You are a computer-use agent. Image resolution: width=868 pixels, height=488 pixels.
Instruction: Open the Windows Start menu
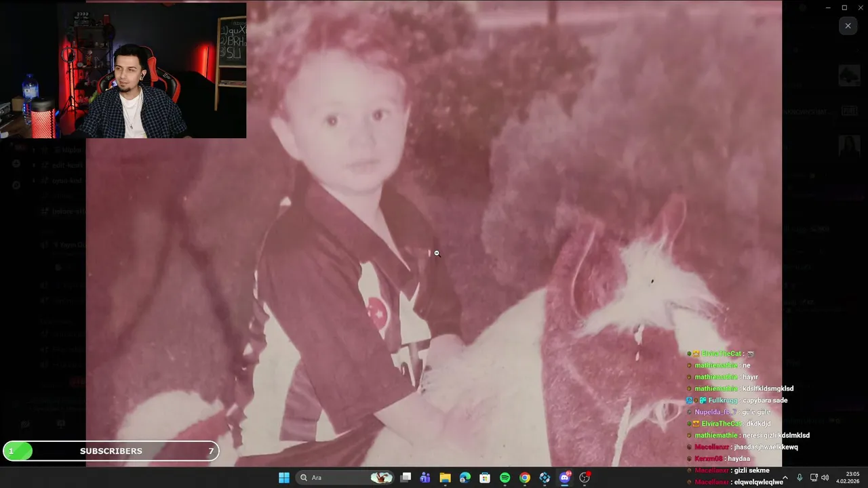point(284,478)
